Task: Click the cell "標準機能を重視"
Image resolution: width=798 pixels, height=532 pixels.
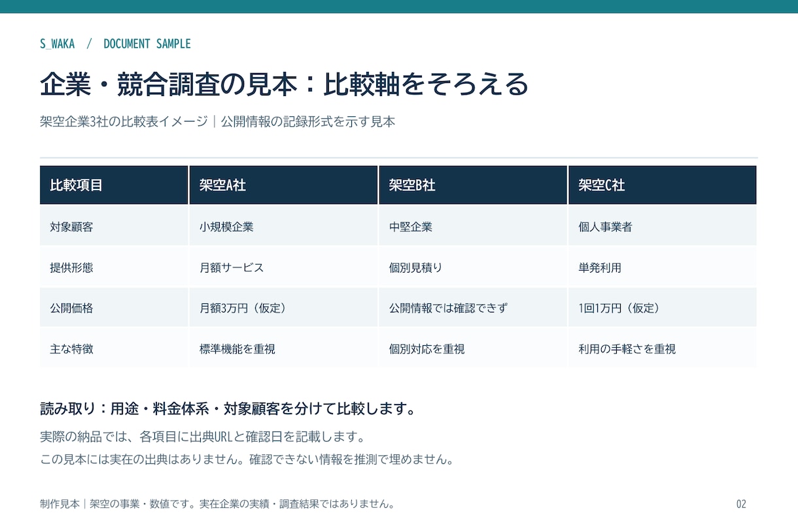Action: [x=283, y=348]
